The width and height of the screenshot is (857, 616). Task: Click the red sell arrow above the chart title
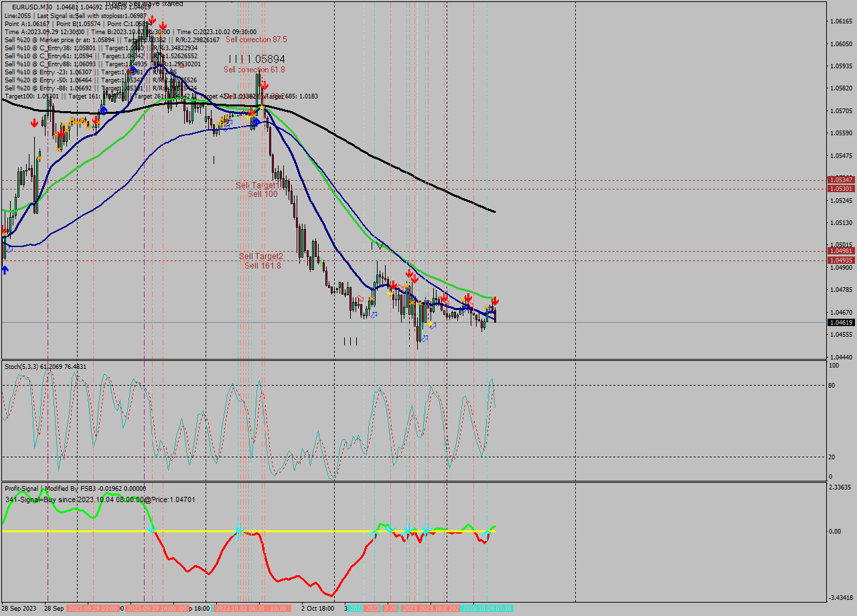click(x=154, y=20)
